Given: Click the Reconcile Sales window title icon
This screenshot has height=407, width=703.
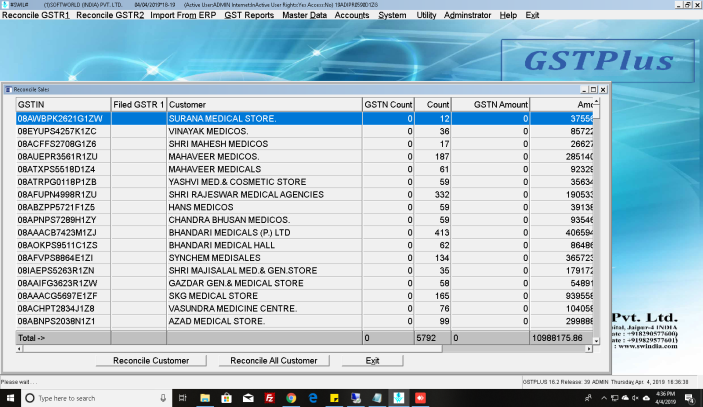Looking at the screenshot, I should [x=8, y=90].
